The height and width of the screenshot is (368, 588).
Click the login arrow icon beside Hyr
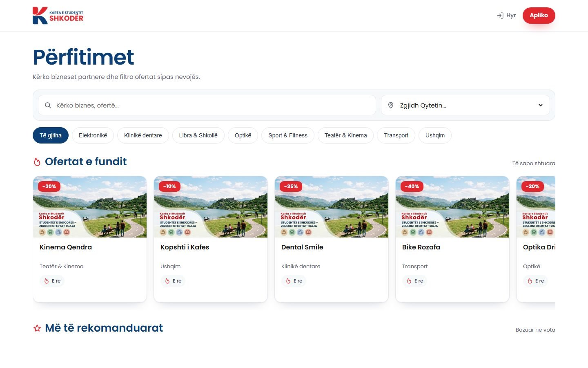500,16
